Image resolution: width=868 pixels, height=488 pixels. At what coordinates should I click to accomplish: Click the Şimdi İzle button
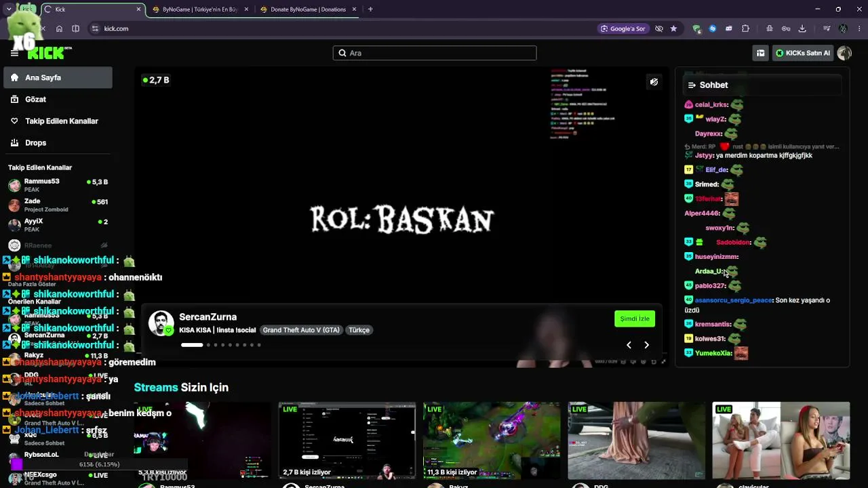coord(635,319)
